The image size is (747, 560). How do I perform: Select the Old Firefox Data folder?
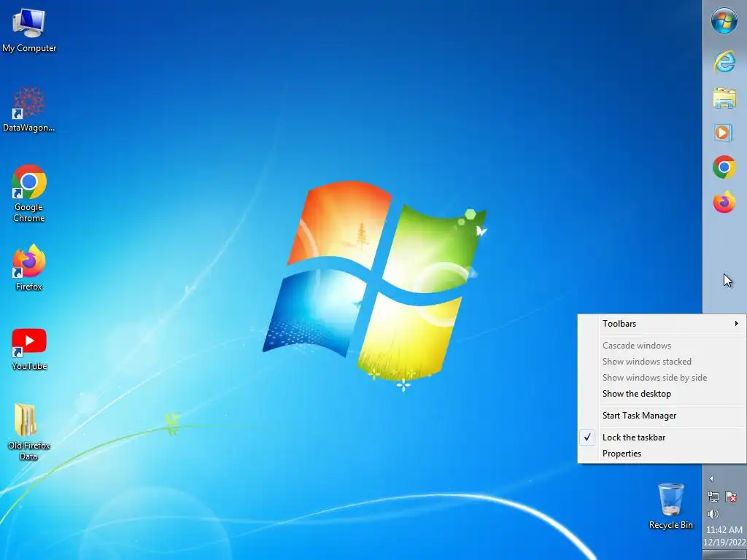[x=29, y=432]
